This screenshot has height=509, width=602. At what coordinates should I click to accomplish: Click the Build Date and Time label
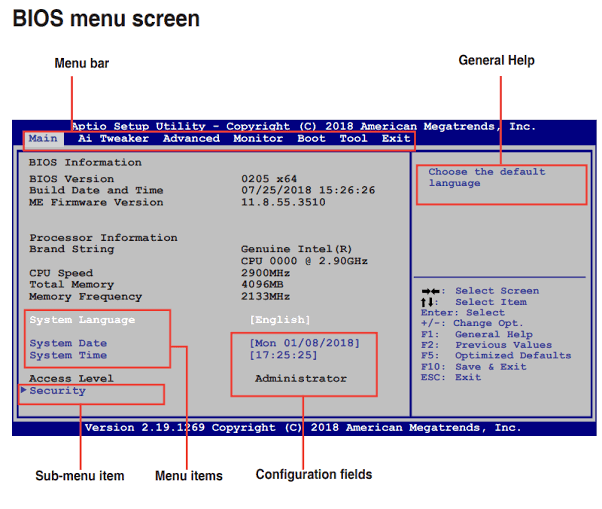click(96, 190)
